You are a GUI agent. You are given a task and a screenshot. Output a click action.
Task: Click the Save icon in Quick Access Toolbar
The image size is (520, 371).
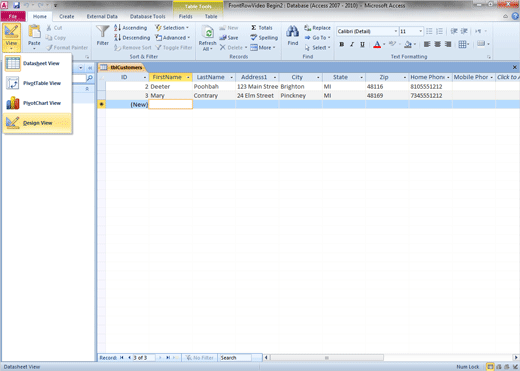coord(16,5)
